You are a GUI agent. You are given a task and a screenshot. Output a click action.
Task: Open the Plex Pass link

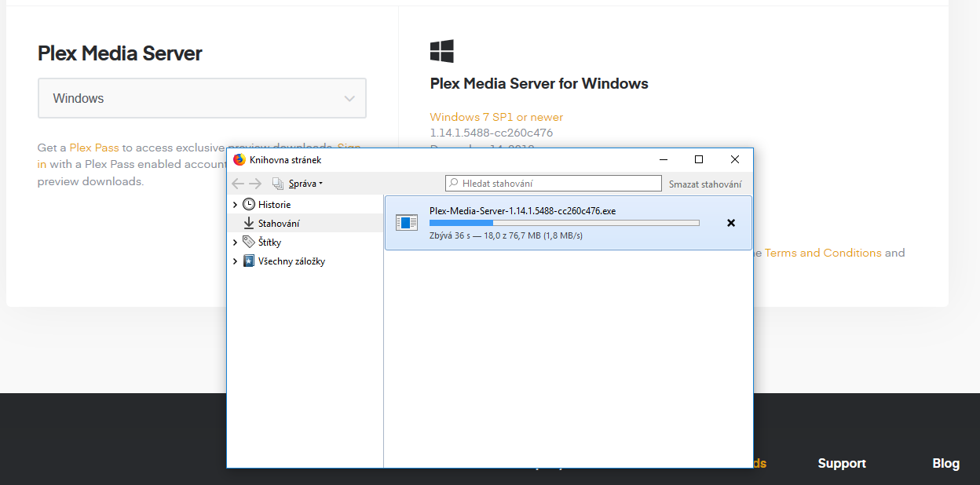point(94,147)
